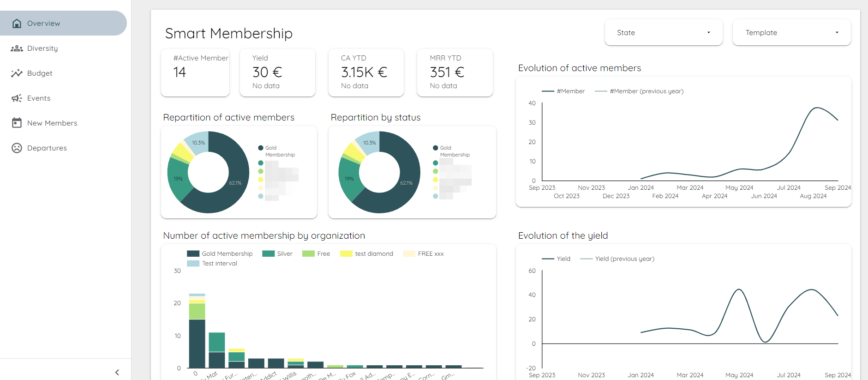Go to the Diversity menu item
Viewport: 868px width, 380px height.
[42, 48]
